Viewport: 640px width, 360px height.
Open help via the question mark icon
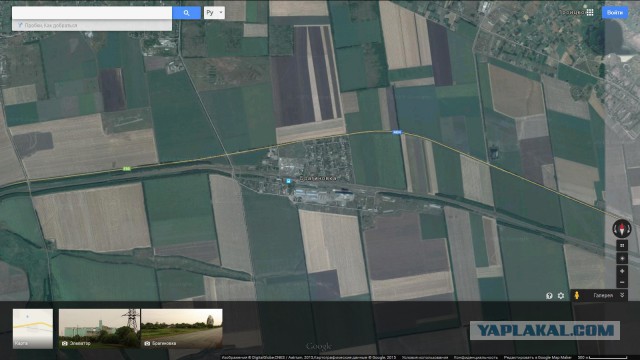[549, 296]
